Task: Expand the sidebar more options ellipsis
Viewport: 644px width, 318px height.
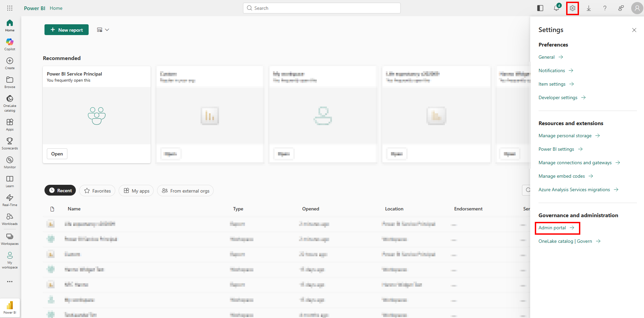Action: point(10,282)
